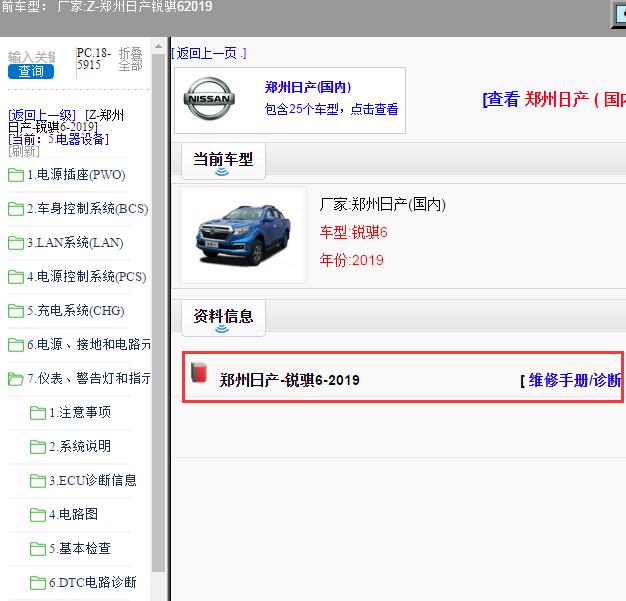Screen dimensions: 626x601
Task: Open the 维修手册/诊断 link
Action: pos(572,380)
